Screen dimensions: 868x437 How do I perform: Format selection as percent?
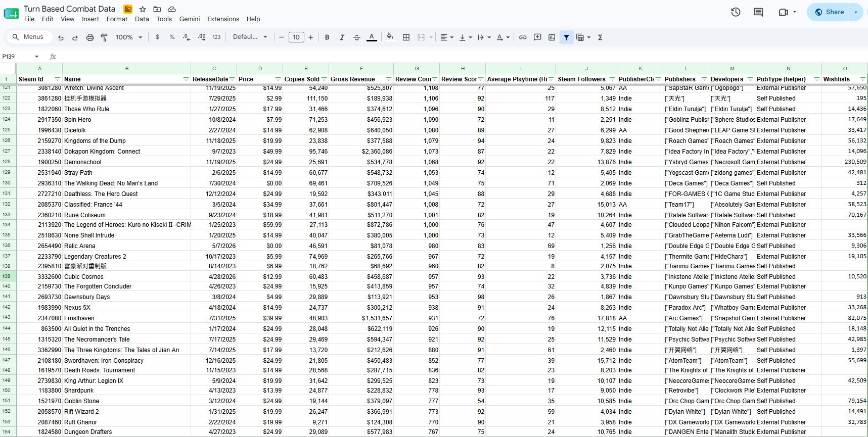172,37
